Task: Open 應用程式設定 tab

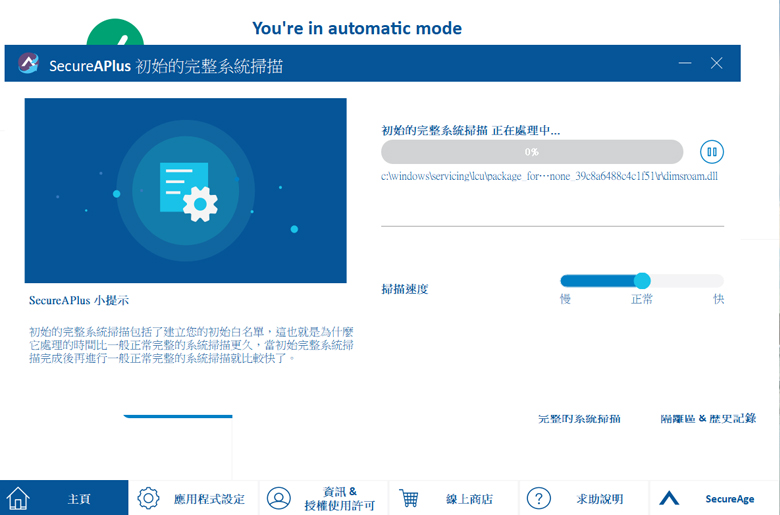Action: tap(194, 498)
